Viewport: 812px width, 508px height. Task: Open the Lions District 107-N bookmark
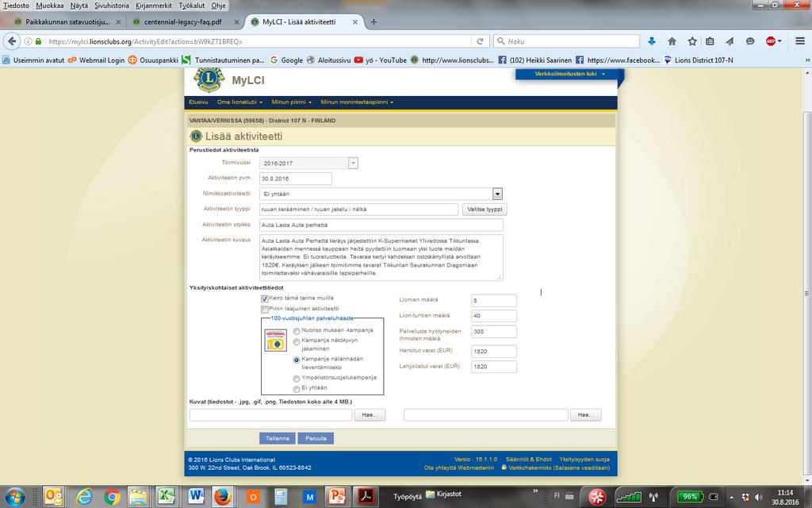(x=699, y=60)
